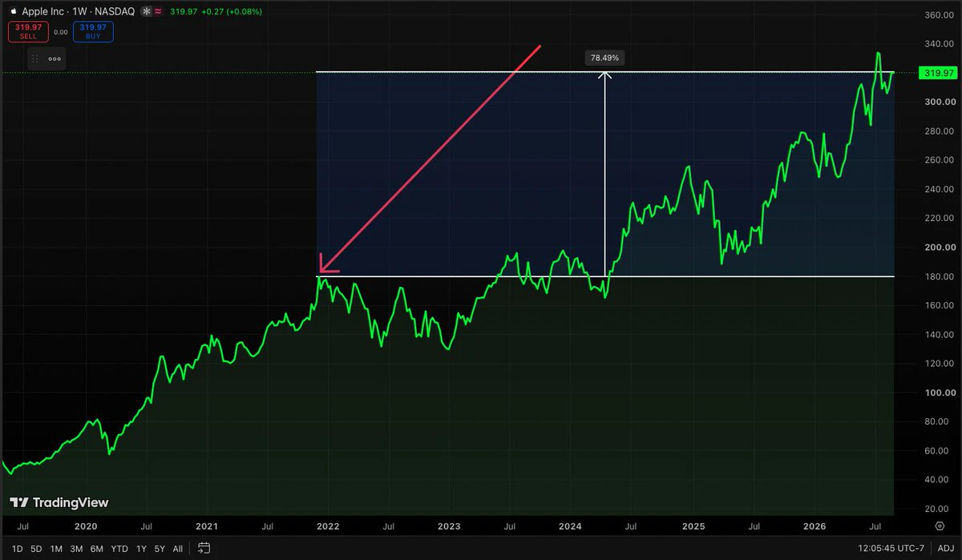Select the 6M time range
Image resolution: width=962 pixels, height=560 pixels.
96,549
